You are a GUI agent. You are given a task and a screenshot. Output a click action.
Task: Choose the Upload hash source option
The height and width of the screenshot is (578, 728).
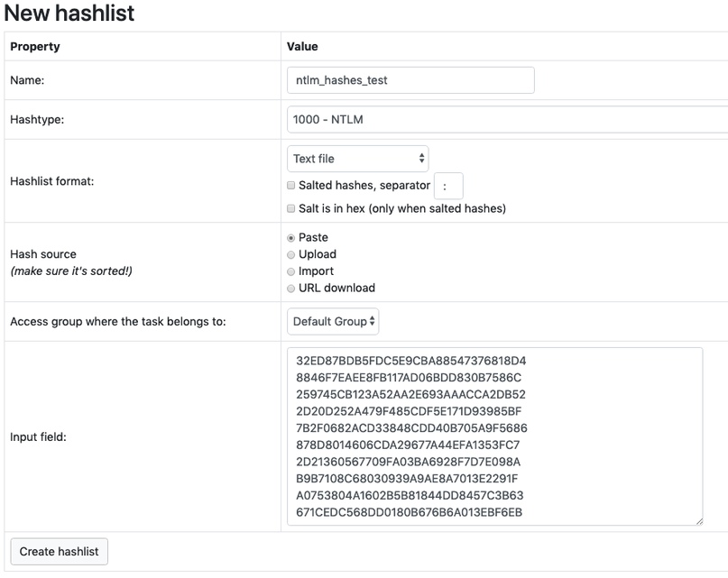(291, 255)
